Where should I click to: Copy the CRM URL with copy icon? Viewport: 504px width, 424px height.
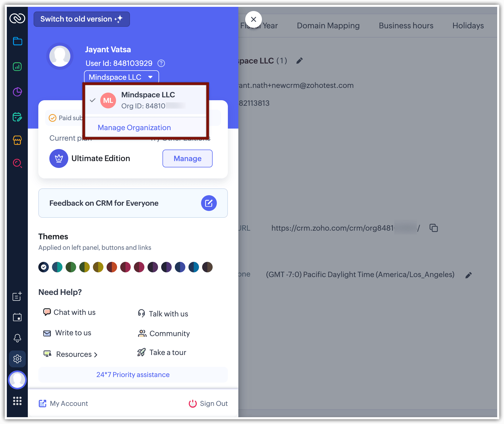pyautogui.click(x=433, y=228)
